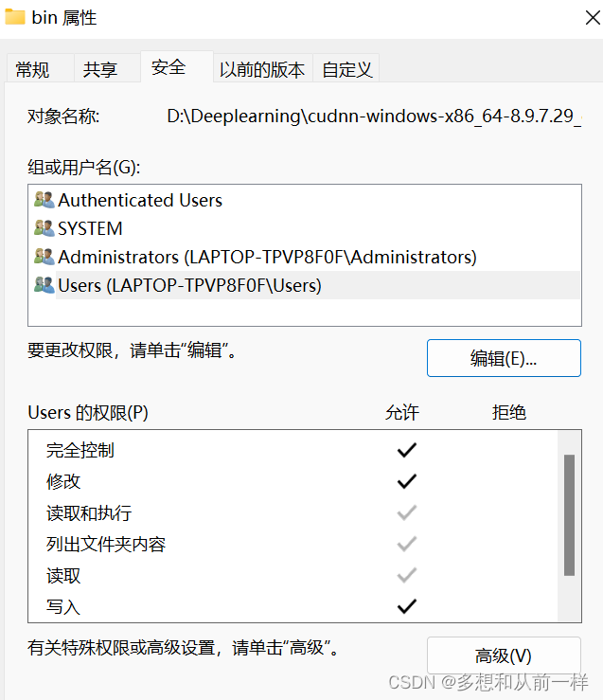Click the Administrators group icon
The height and width of the screenshot is (700, 603).
(x=44, y=257)
